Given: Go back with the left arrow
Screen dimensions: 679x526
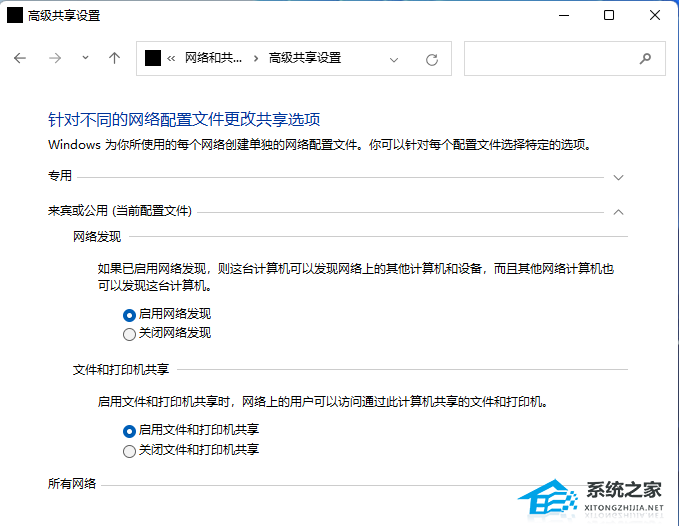Looking at the screenshot, I should 20,58.
